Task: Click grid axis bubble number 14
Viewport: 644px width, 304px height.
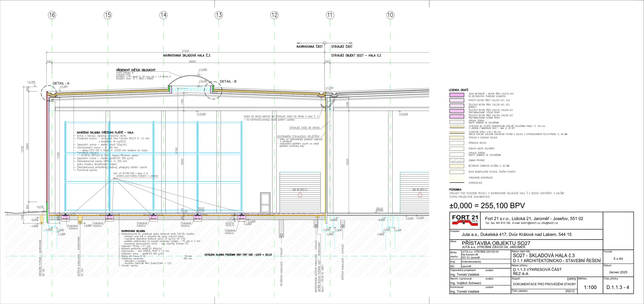Action: point(163,15)
